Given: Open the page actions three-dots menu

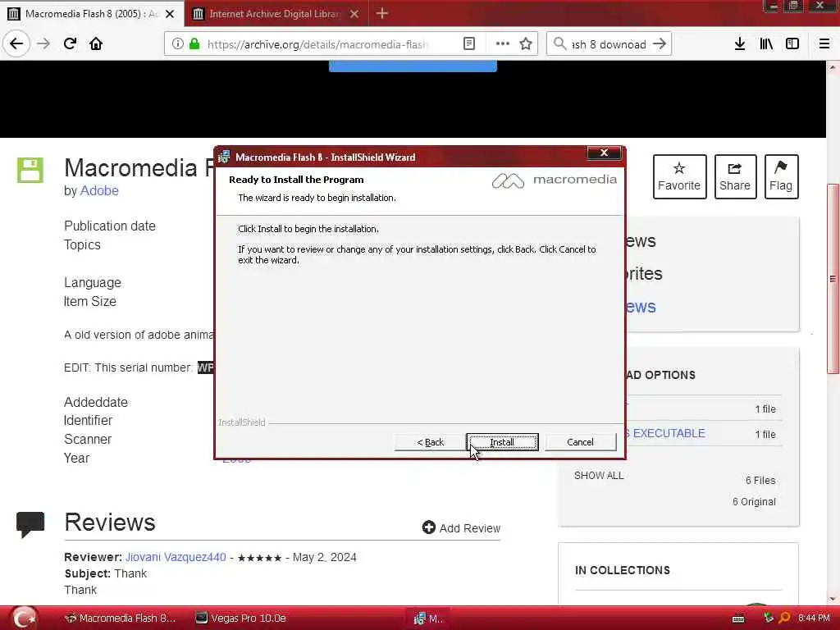Looking at the screenshot, I should click(503, 44).
